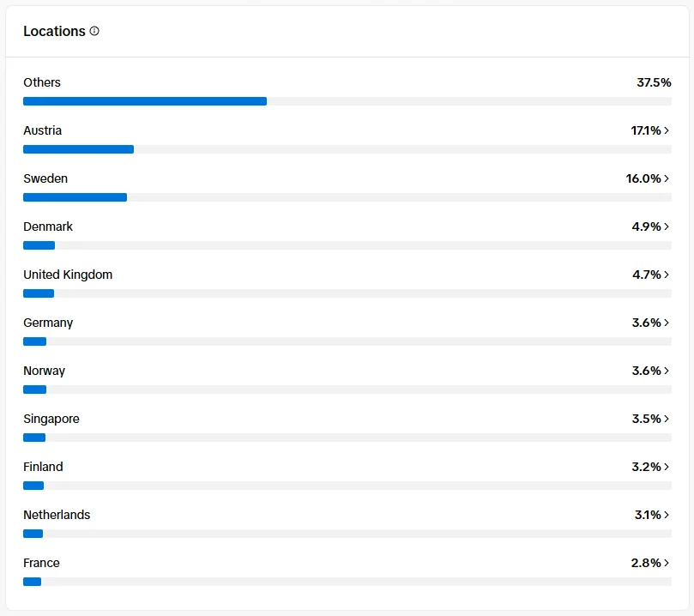Click the info icon next to Locations
This screenshot has width=694, height=616.
(94, 31)
